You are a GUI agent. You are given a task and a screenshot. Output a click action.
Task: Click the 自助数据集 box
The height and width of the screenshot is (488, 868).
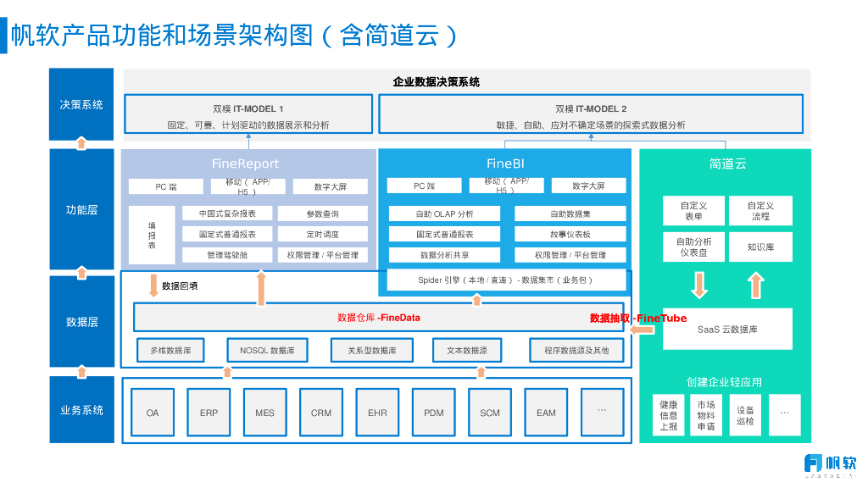point(570,213)
